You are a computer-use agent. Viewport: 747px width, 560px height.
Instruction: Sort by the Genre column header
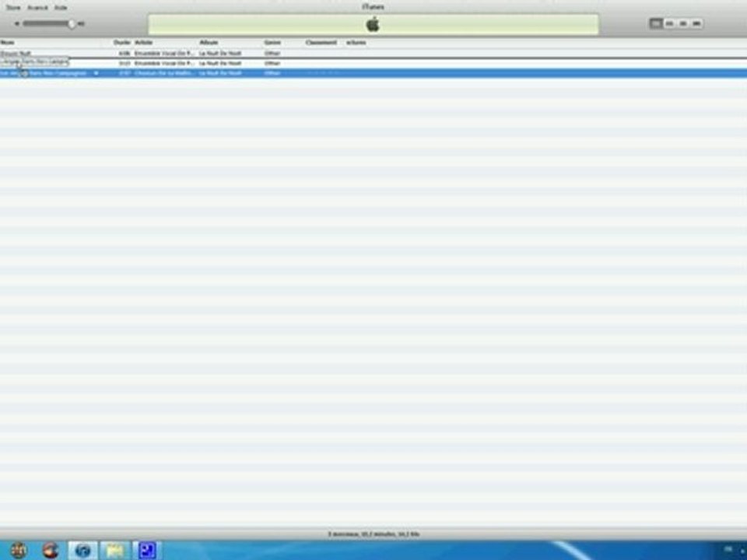point(272,42)
